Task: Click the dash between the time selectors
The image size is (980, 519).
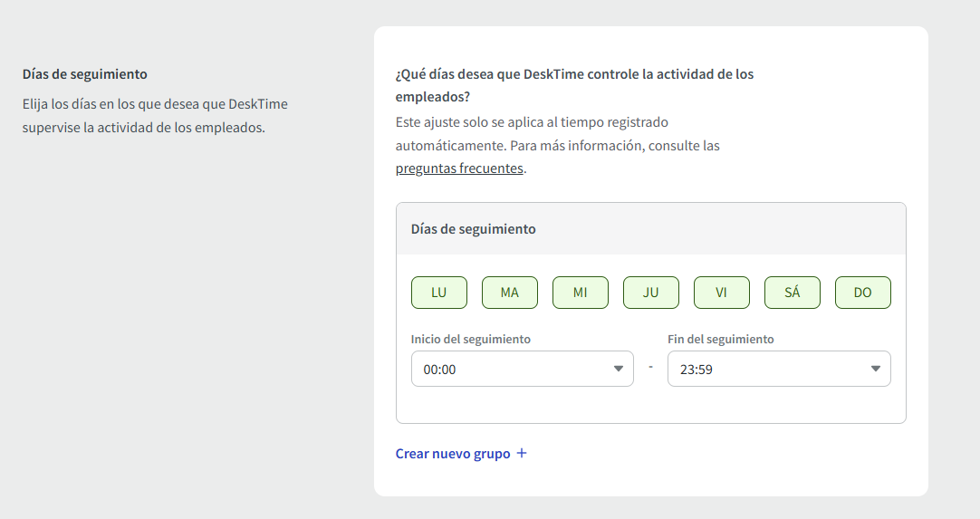Action: 650,368
